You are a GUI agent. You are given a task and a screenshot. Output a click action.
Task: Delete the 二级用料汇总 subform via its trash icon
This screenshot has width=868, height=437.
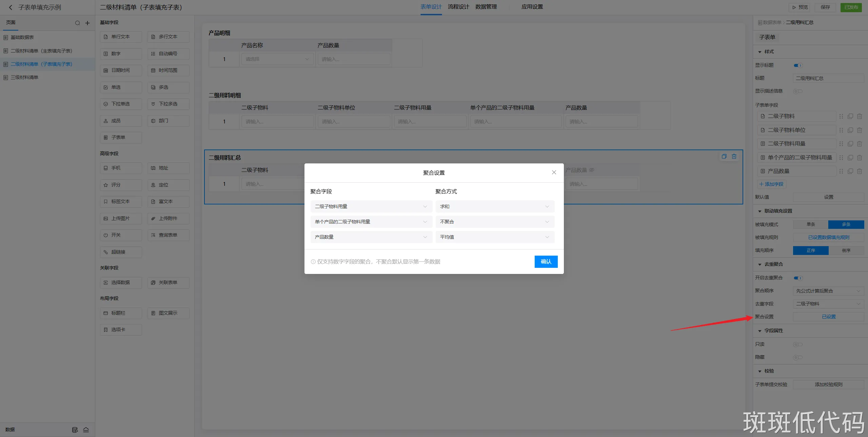(734, 156)
